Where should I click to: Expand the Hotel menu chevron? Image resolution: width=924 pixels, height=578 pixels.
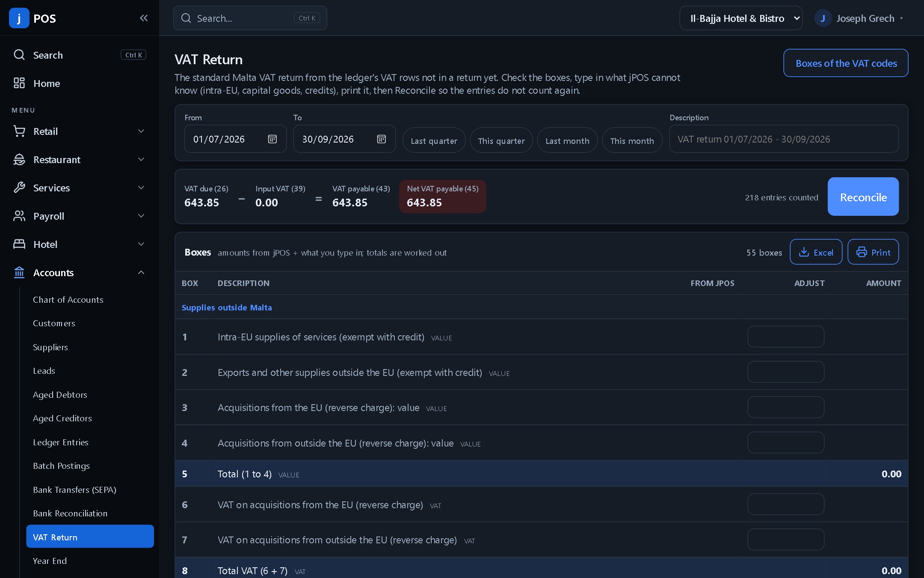[x=141, y=244]
